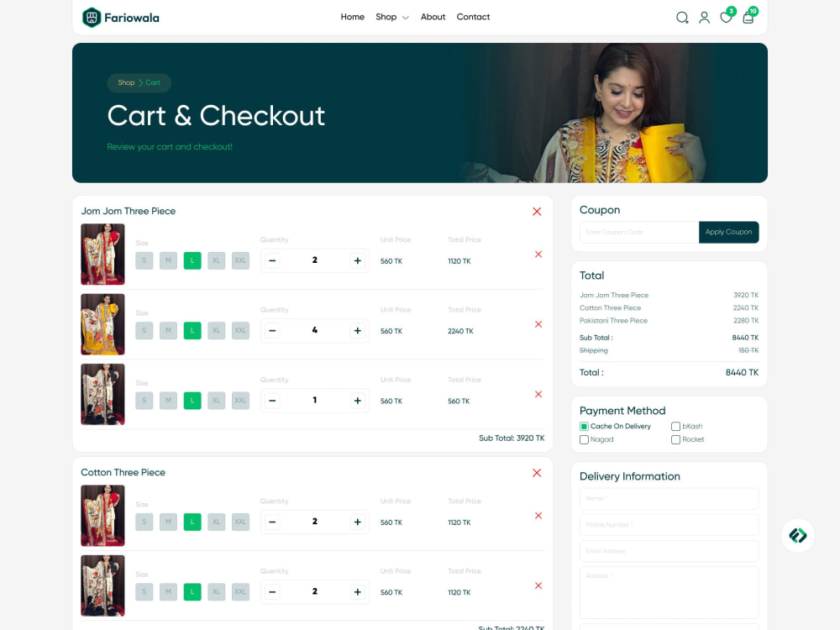Screen dimensions: 840x630
Task: Choose size XXL for second Cotton Three Piece item
Action: (x=240, y=592)
